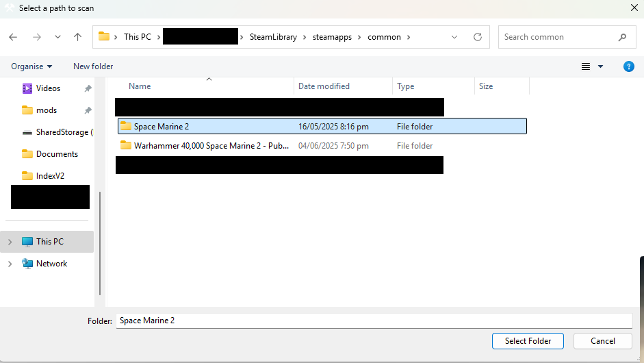This screenshot has width=644, height=363.
Task: Expand the chevron after steamapps breadcrumb
Action: [359, 37]
